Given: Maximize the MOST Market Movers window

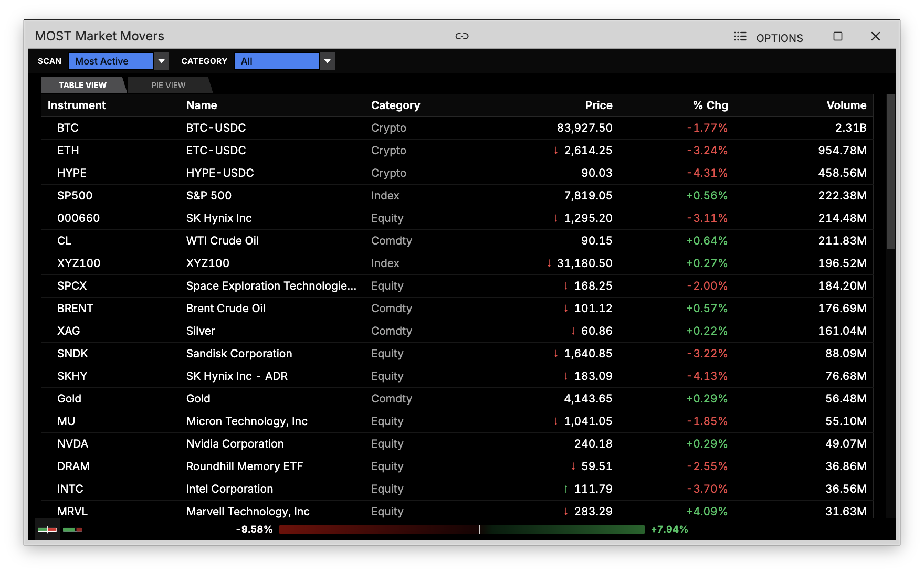Looking at the screenshot, I should point(838,36).
